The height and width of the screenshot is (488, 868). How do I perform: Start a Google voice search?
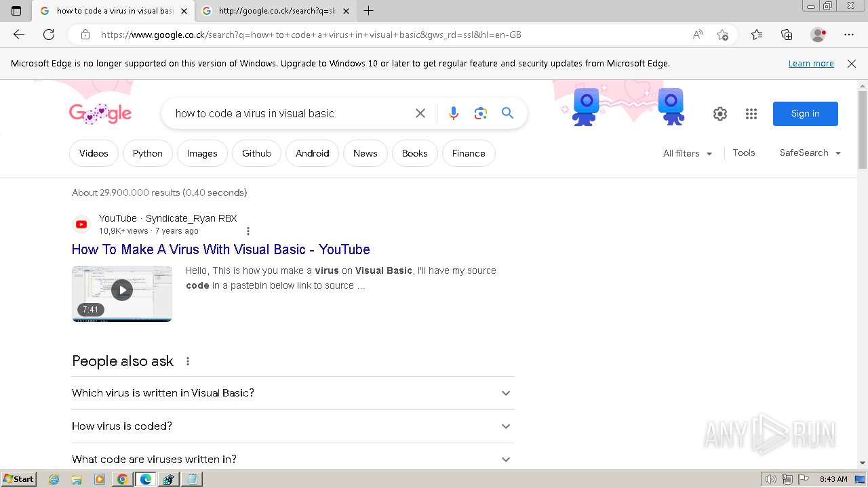tap(454, 113)
